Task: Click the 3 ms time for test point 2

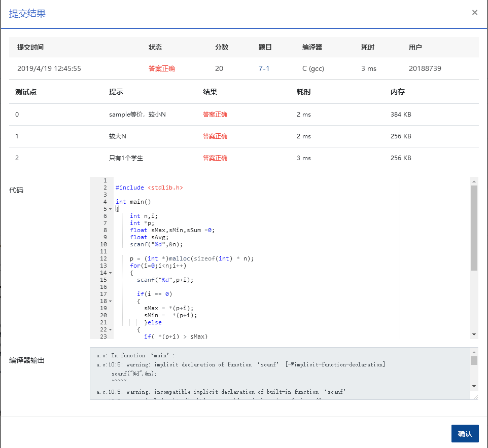Action: point(304,158)
